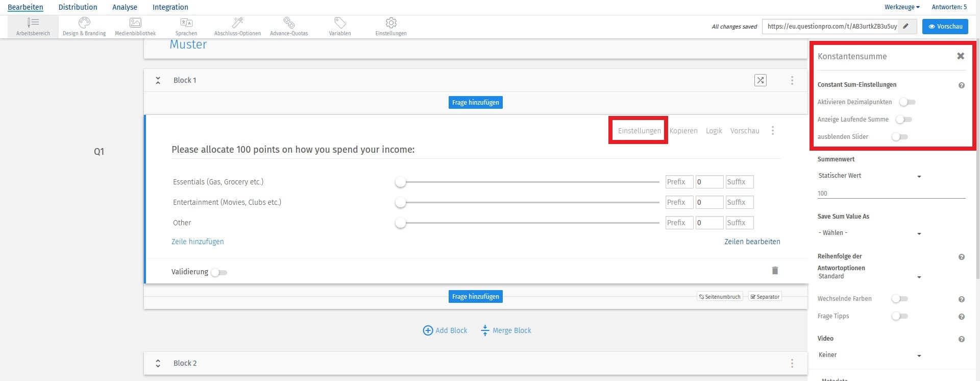
Task: Switch to the Analyse tab
Action: (x=125, y=7)
